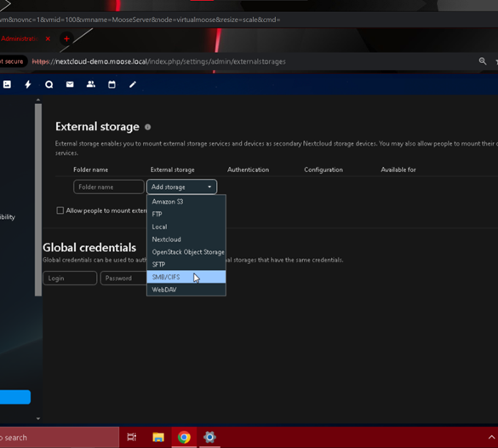The height and width of the screenshot is (448, 498).
Task: Enable Allow people to mount external storage
Action: coord(60,210)
